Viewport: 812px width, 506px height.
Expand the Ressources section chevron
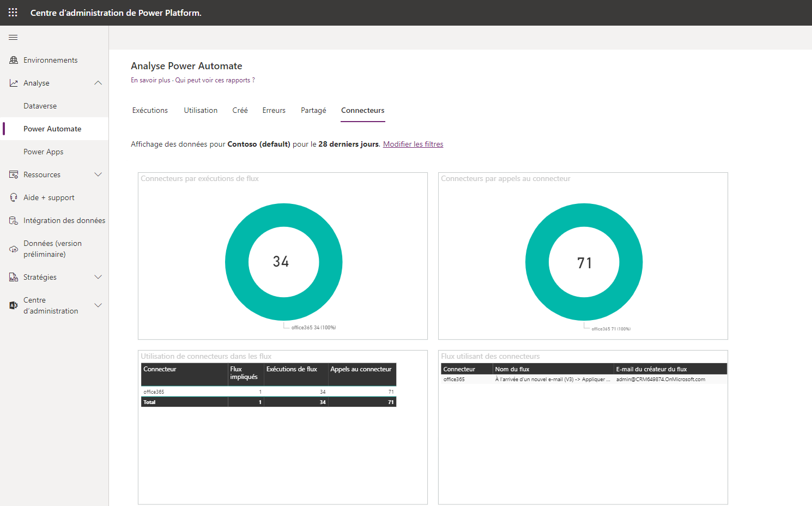coord(98,174)
